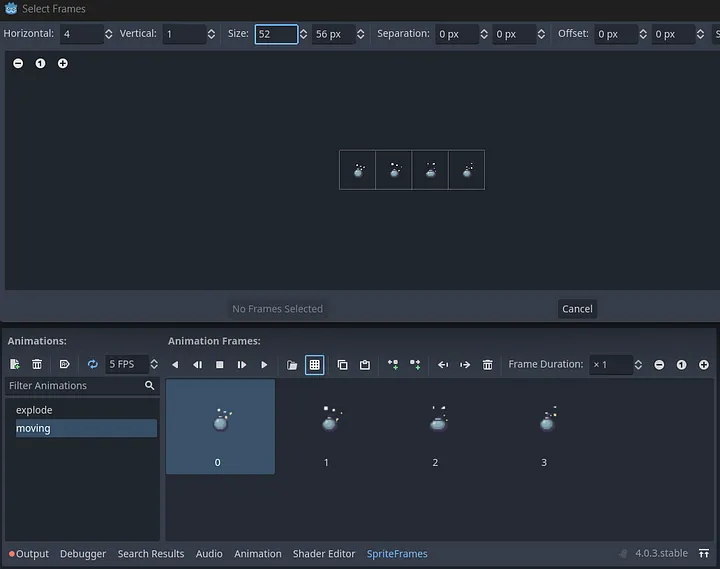Select the fourth sprite sheet cell
The image size is (720, 569).
467,170
